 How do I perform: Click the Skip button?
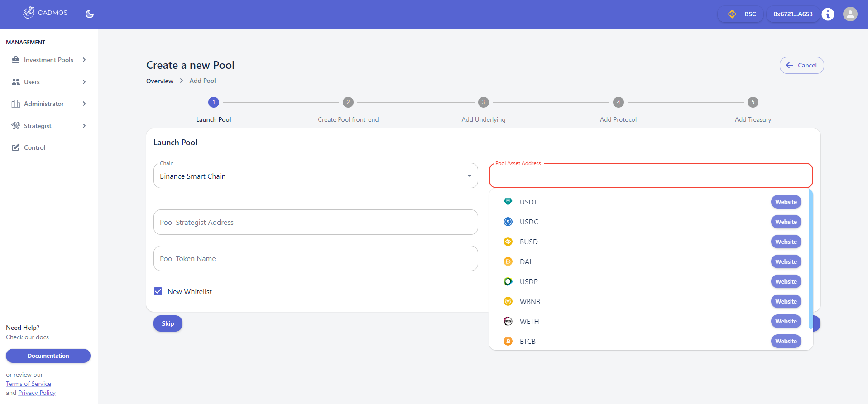168,323
